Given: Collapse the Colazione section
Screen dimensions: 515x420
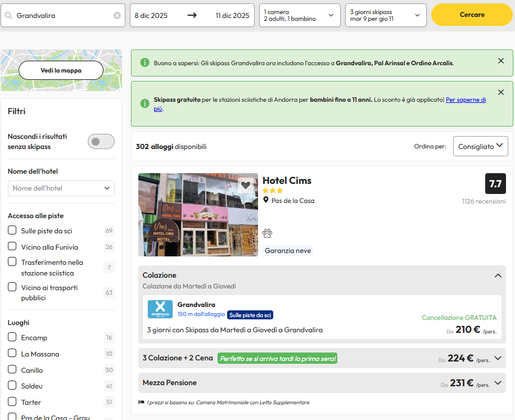Looking at the screenshot, I should coord(498,276).
